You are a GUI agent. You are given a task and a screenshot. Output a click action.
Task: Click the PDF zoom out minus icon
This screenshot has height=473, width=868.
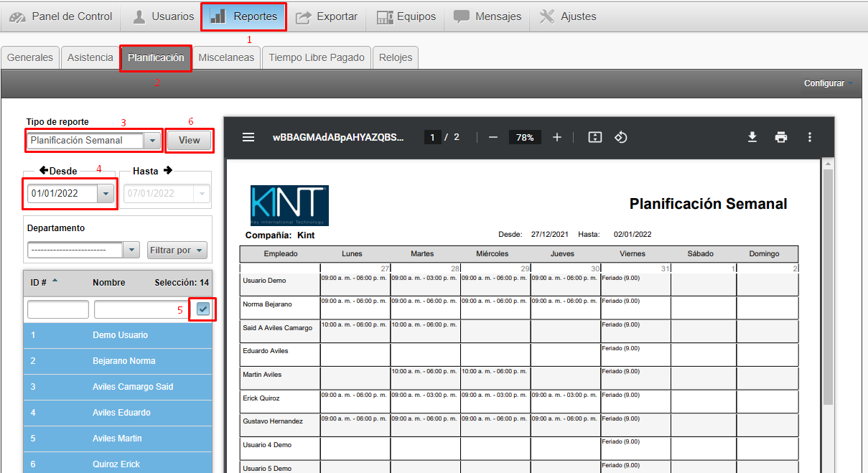coord(493,137)
